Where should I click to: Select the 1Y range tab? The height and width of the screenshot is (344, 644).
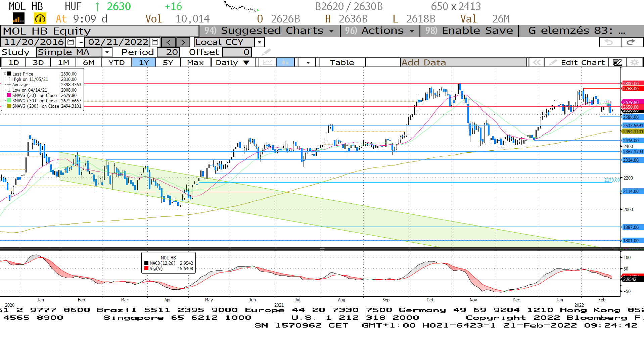click(144, 62)
